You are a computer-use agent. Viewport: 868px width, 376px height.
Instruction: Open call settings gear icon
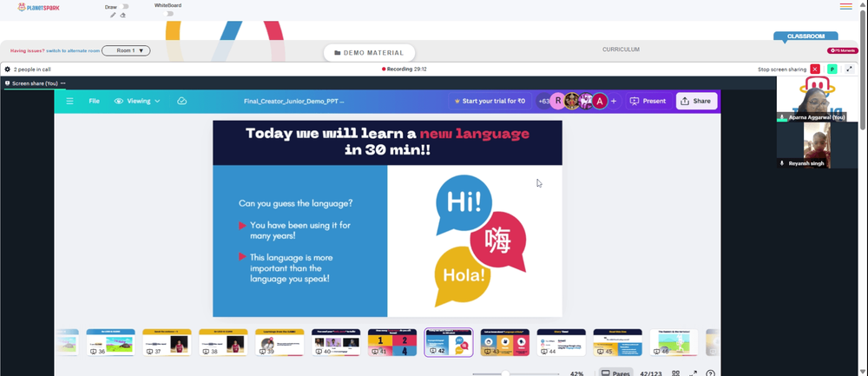pos(7,69)
